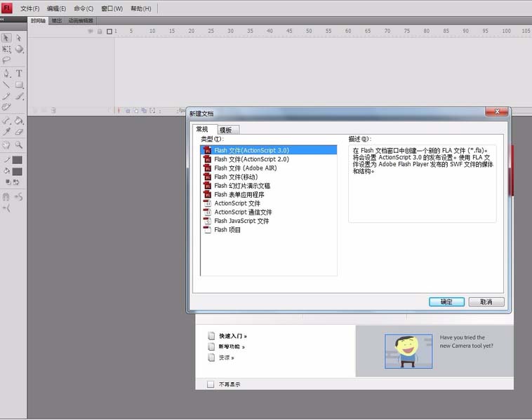Image resolution: width=532 pixels, height=420 pixels.
Task: Choose ActionScript 文件 type
Action: tap(269, 203)
